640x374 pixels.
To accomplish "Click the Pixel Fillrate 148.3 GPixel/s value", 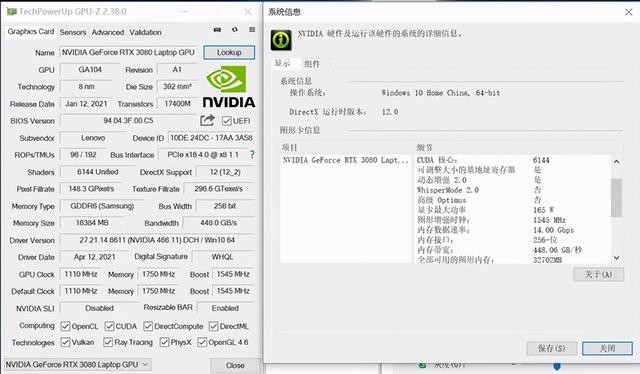I will [91, 189].
